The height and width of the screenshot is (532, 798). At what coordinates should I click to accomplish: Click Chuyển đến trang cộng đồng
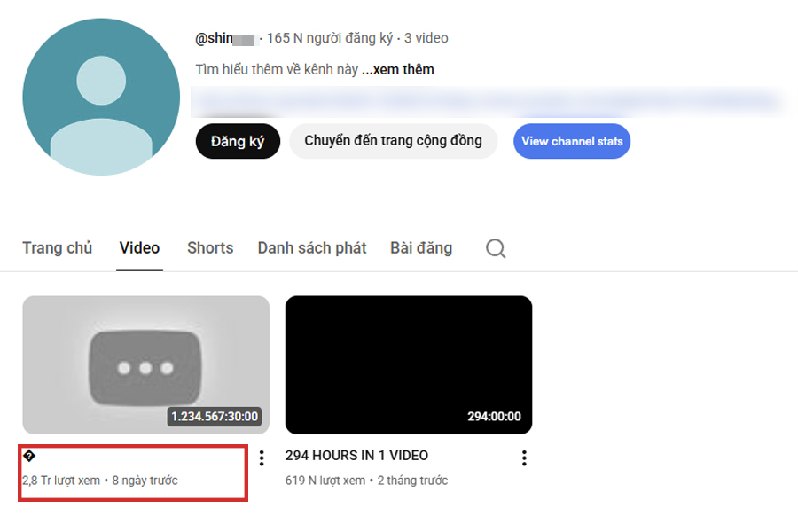pyautogui.click(x=393, y=141)
